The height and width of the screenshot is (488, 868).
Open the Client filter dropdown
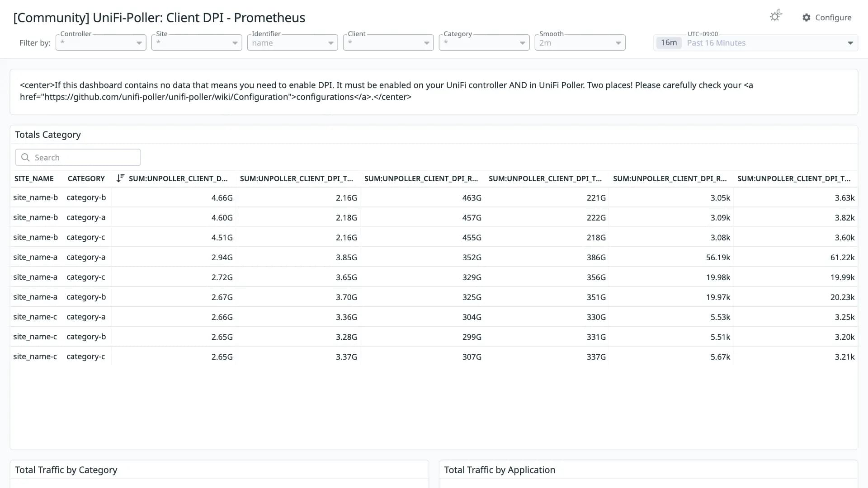tap(388, 42)
